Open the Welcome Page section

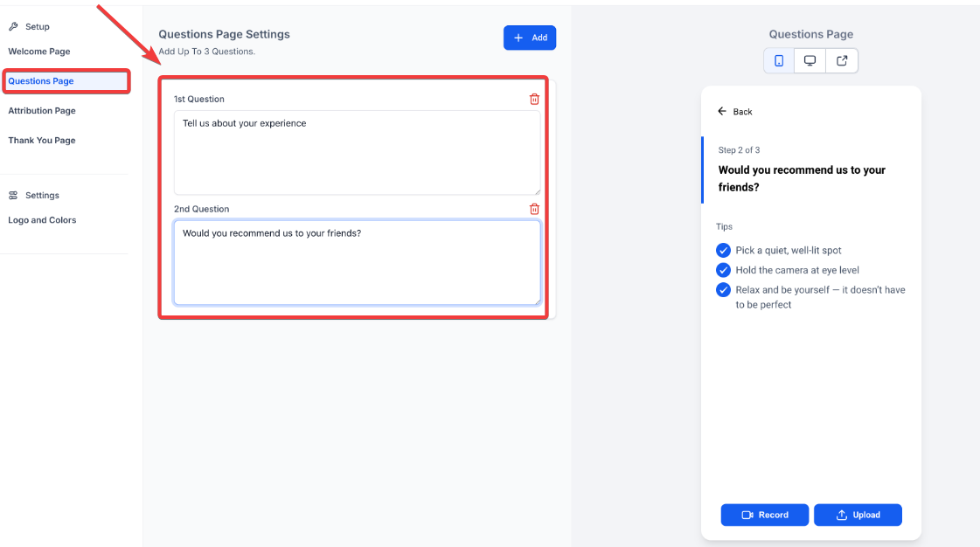[x=39, y=52]
